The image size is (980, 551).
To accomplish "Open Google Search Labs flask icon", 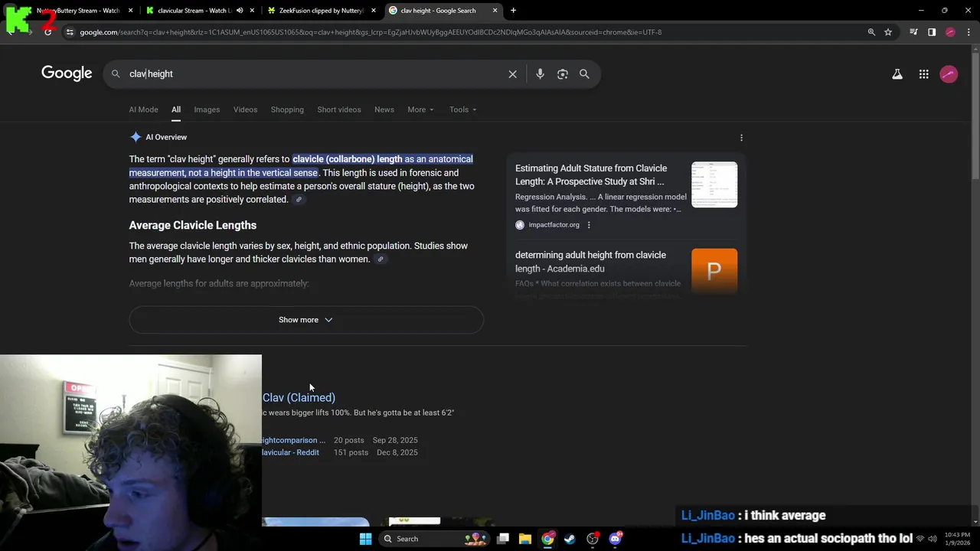I will pyautogui.click(x=897, y=74).
